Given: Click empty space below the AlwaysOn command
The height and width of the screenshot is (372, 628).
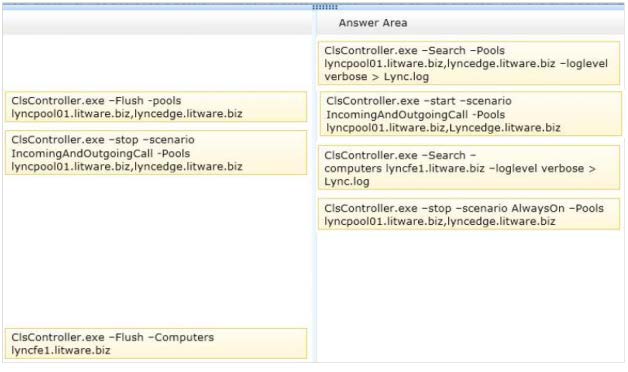Looking at the screenshot, I should coord(469,296).
